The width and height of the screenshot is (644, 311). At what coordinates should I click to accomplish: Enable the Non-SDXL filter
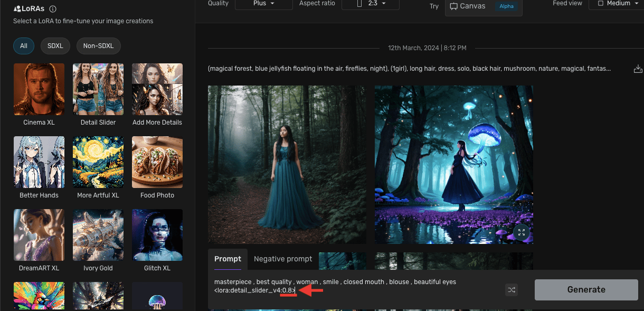point(98,46)
